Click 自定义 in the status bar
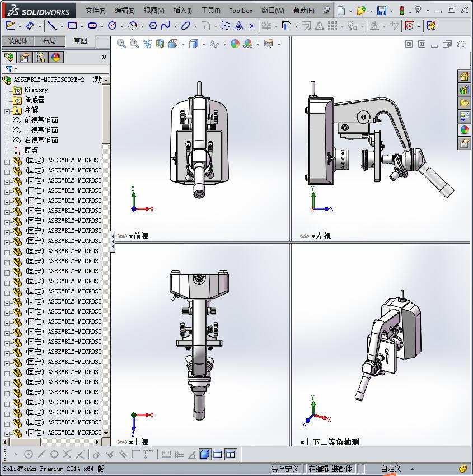Viewport: 473px width, 476px height. tap(391, 469)
